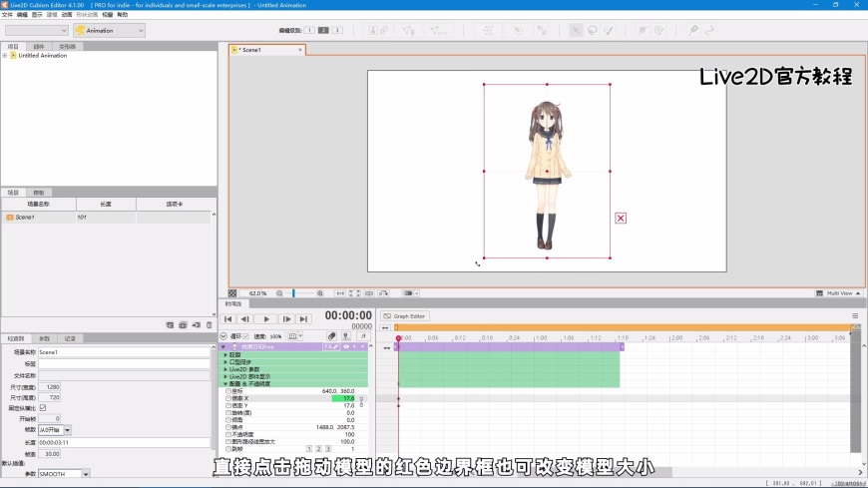The image size is (868, 488).
Task: Click the playhead marker at 0:00
Action: tap(398, 338)
